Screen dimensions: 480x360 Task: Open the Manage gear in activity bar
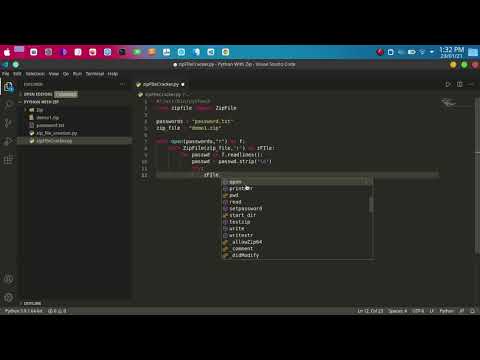9,297
